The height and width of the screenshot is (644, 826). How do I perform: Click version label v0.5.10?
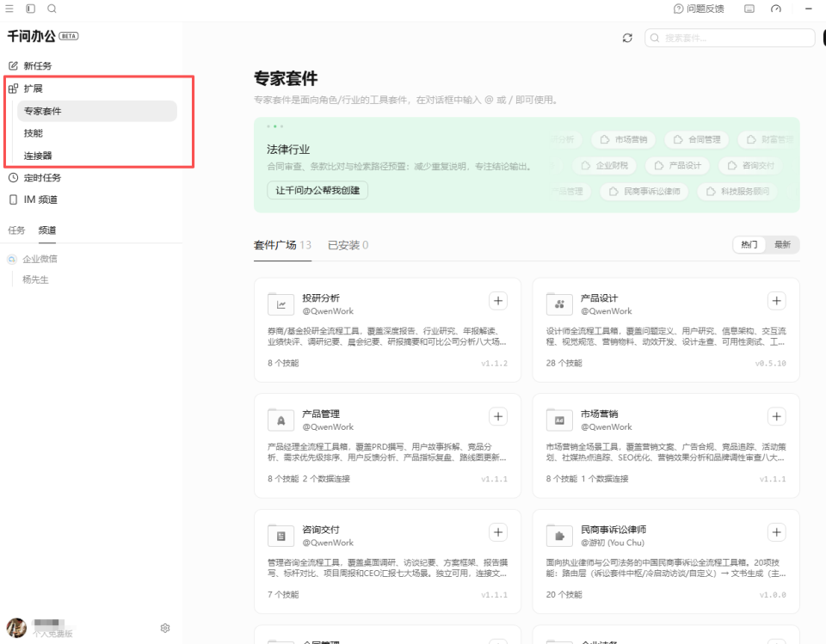point(770,364)
